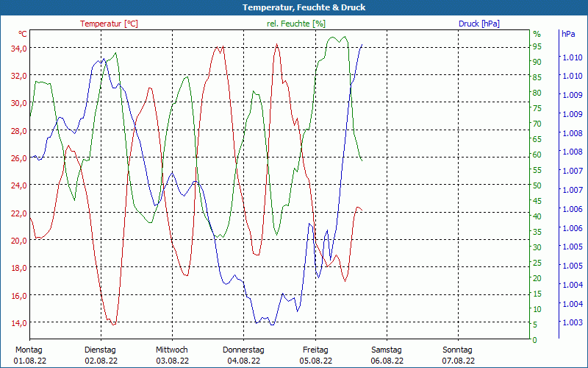Click the 'Sonntag' day label

[x=457, y=350]
